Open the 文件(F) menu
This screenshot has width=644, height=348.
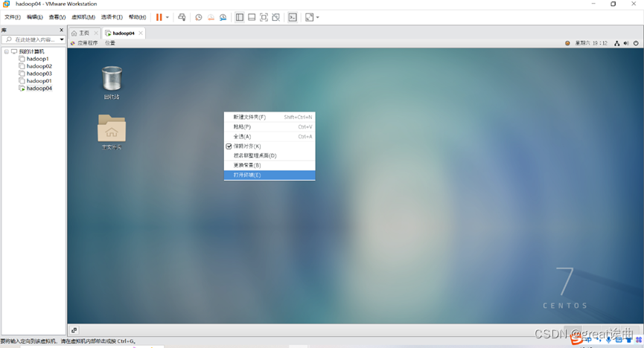pos(13,17)
